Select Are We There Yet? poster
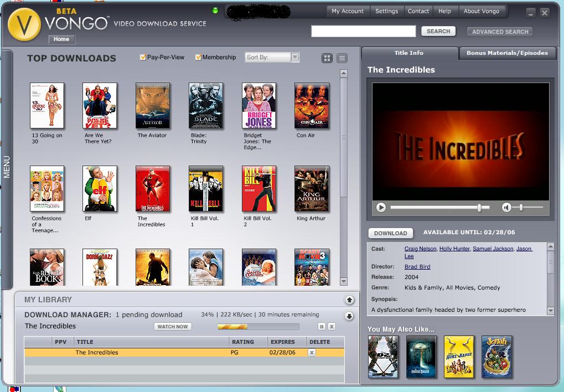Screen dimensions: 564x392 point(100,105)
